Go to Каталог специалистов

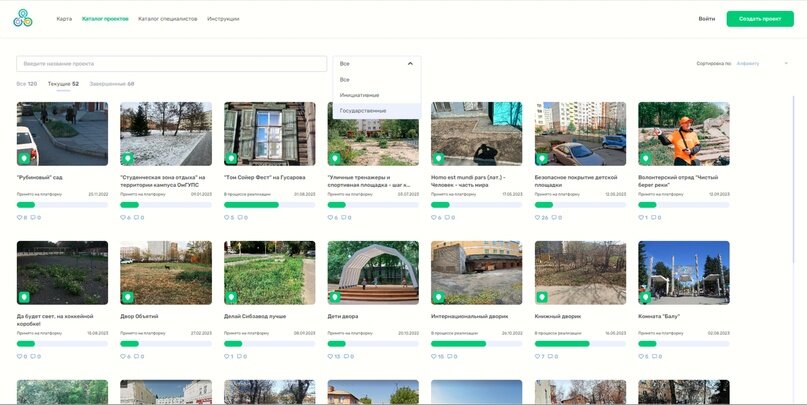pyautogui.click(x=168, y=19)
